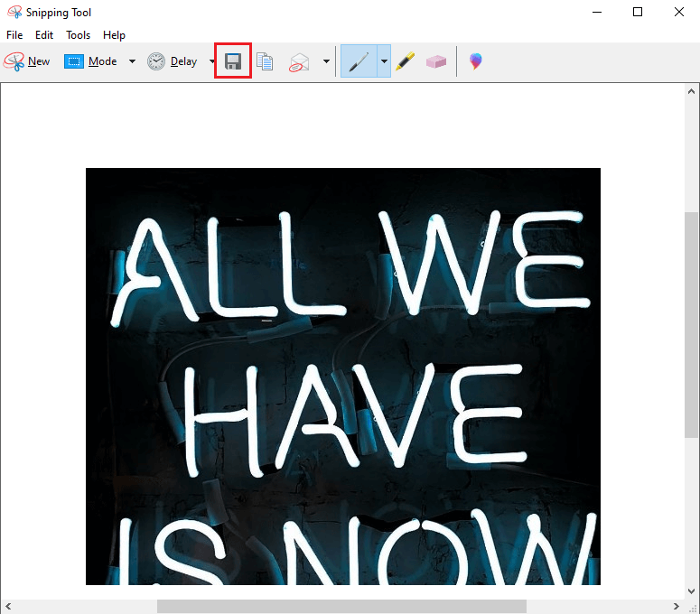Select the pink Eraser tool

click(x=436, y=61)
